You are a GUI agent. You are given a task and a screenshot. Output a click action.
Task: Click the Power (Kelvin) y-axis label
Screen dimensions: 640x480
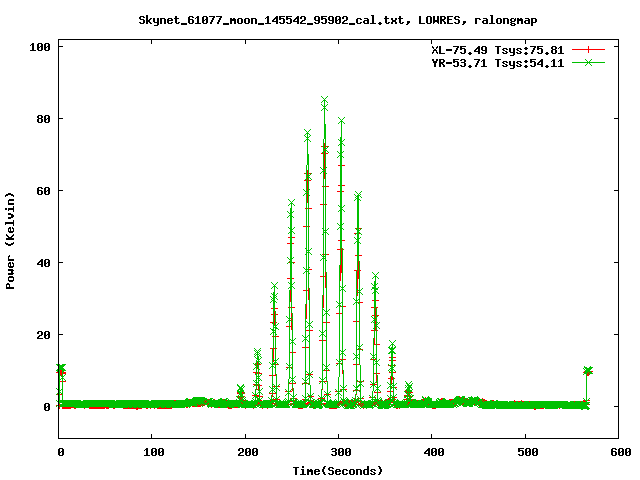11,239
